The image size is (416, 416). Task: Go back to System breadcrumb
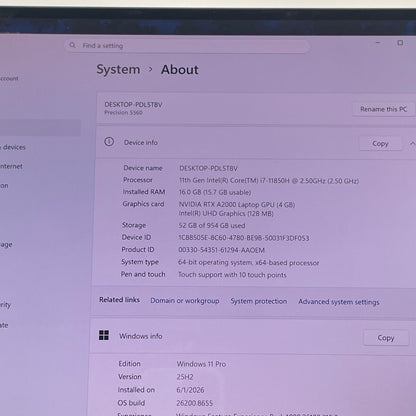118,69
